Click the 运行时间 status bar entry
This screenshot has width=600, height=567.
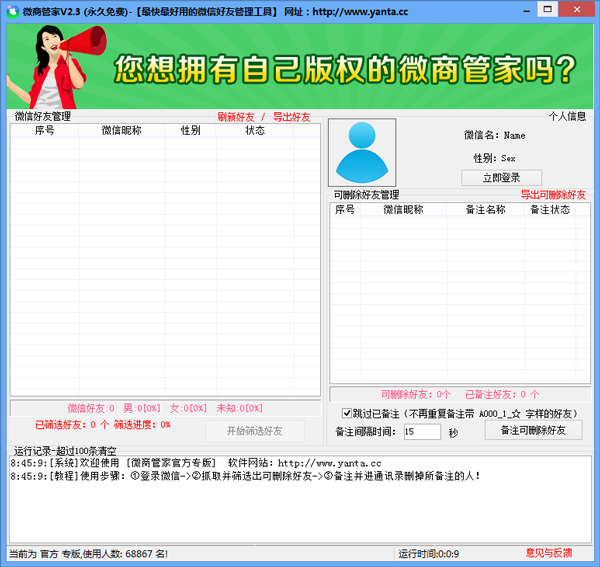[x=429, y=554]
